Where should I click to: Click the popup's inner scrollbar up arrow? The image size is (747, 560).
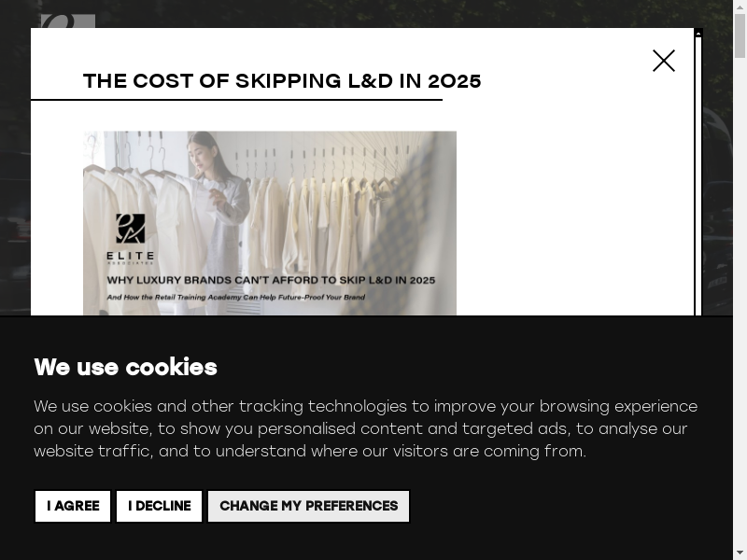click(698, 33)
